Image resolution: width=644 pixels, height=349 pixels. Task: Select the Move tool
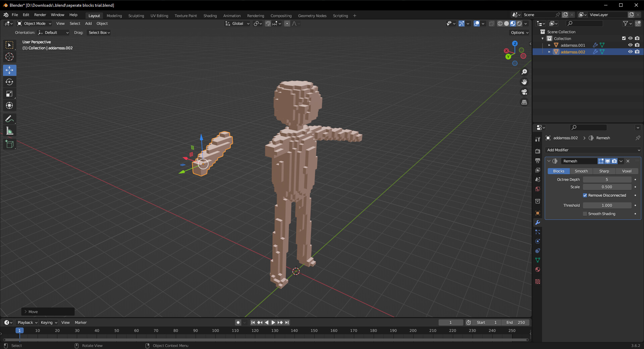pyautogui.click(x=9, y=70)
